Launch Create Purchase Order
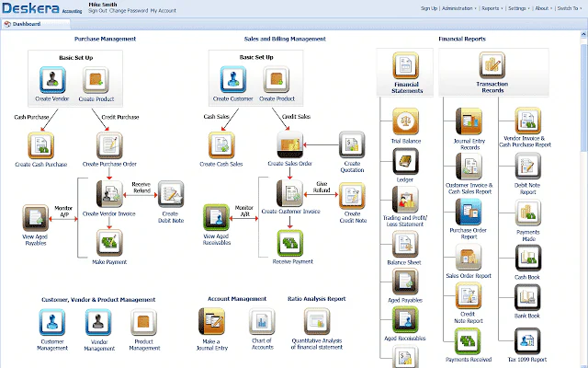The width and height of the screenshot is (588, 368). click(x=109, y=145)
